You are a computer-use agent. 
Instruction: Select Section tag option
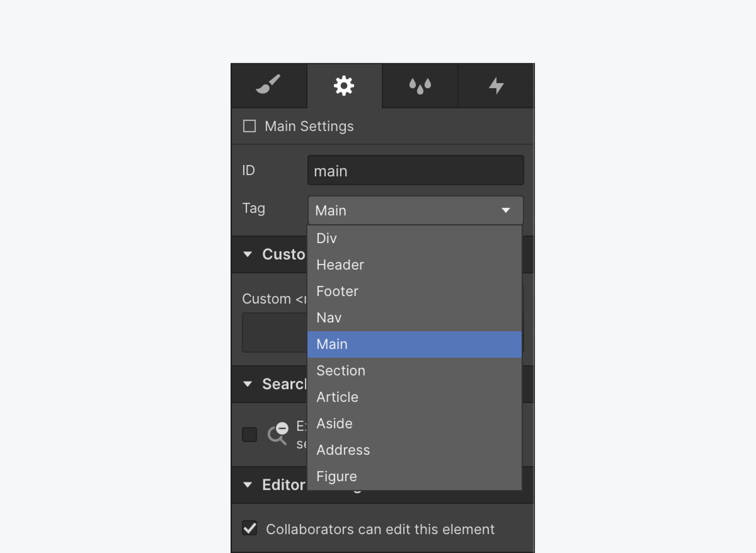click(x=341, y=371)
